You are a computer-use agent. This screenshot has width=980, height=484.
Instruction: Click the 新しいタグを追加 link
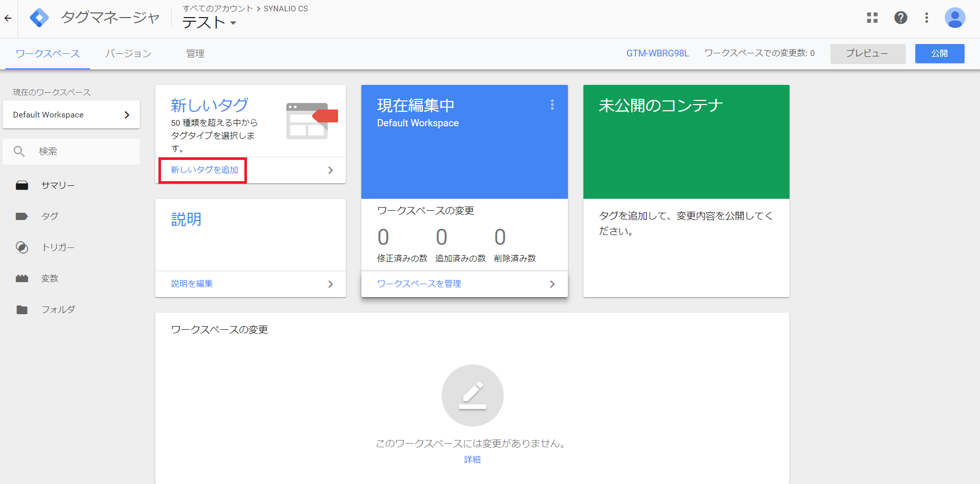click(204, 170)
